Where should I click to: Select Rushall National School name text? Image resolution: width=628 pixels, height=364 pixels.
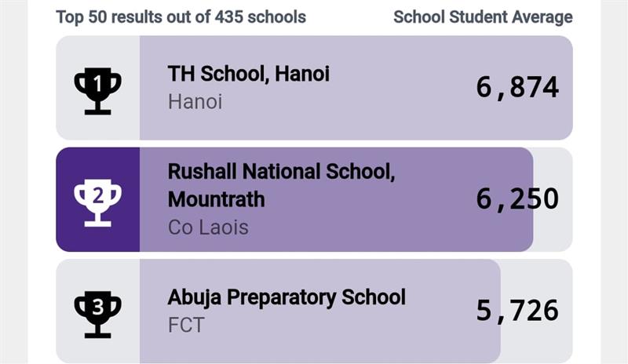coord(281,172)
